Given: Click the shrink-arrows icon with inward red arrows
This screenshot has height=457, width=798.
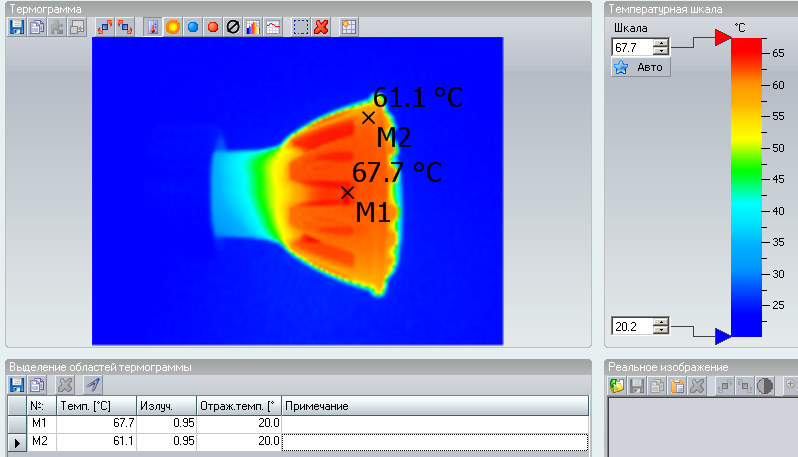Looking at the screenshot, I should 125,27.
